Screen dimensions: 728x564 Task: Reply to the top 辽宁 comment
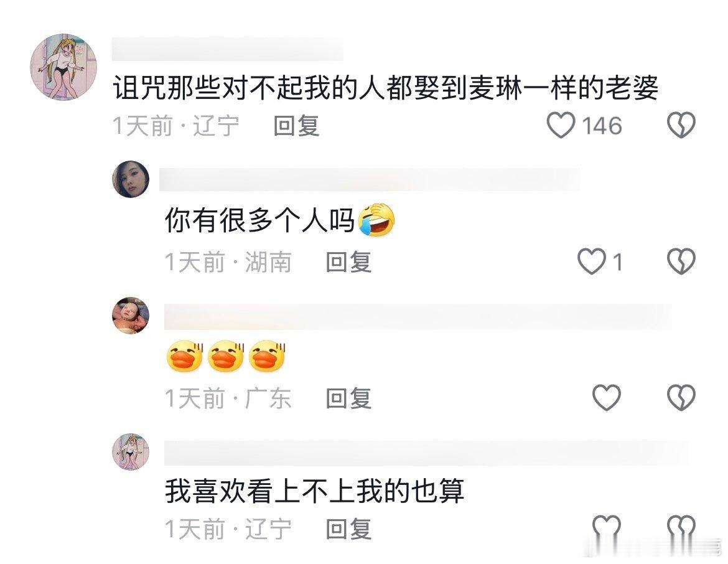coord(297,126)
